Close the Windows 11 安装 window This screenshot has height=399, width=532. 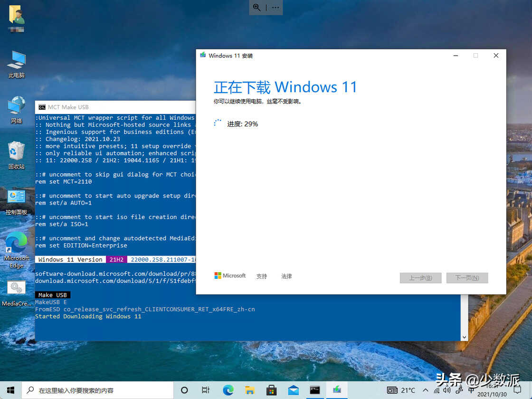(496, 56)
